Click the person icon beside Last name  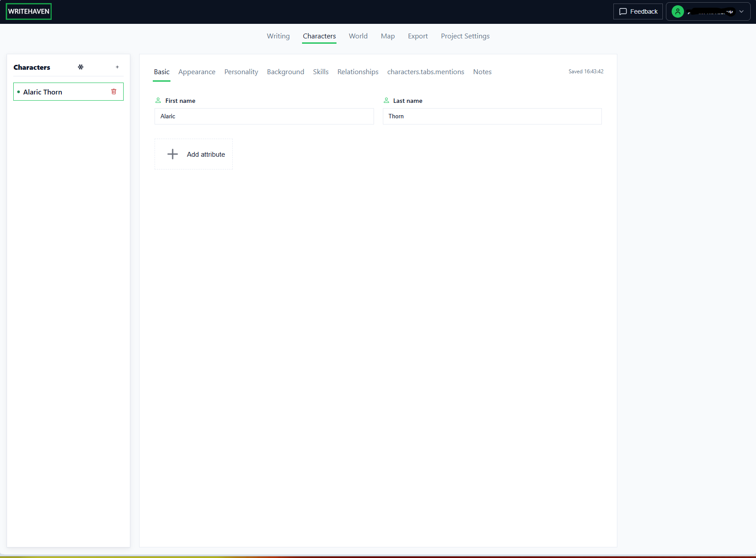point(386,100)
